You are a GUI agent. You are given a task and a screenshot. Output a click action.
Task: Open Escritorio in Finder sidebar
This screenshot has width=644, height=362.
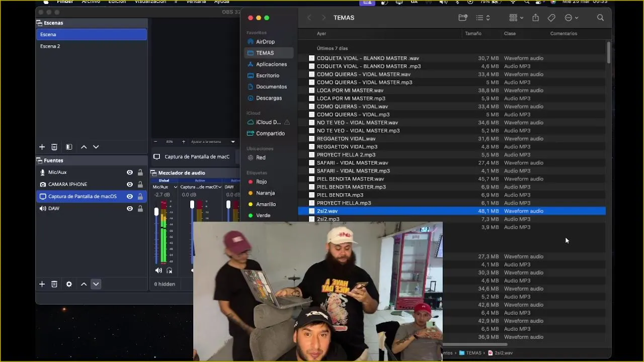tap(269, 75)
